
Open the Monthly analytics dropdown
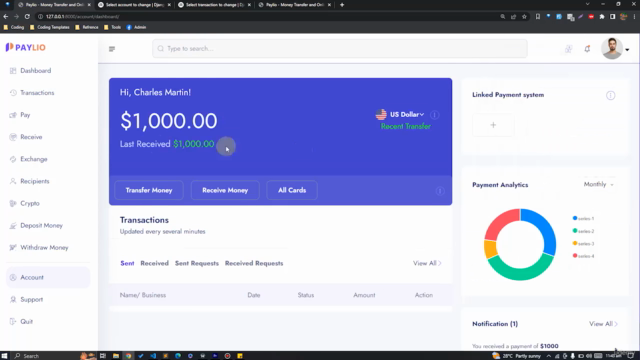coord(598,184)
